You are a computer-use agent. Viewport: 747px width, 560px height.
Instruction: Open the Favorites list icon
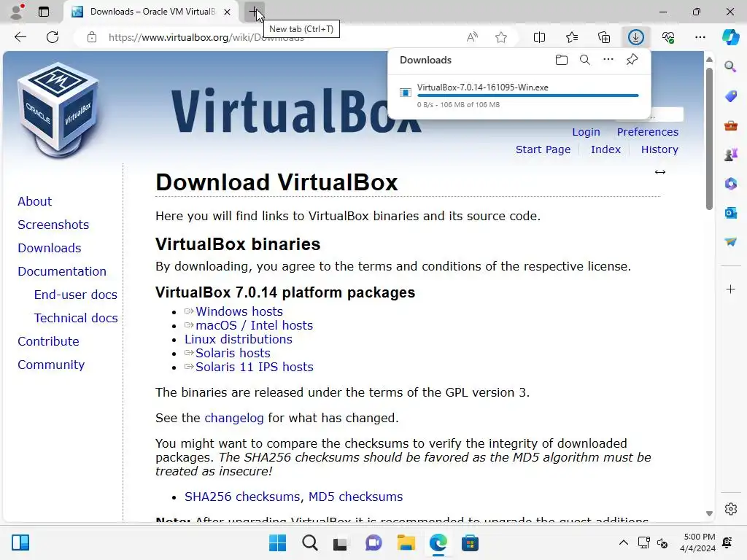coord(572,37)
